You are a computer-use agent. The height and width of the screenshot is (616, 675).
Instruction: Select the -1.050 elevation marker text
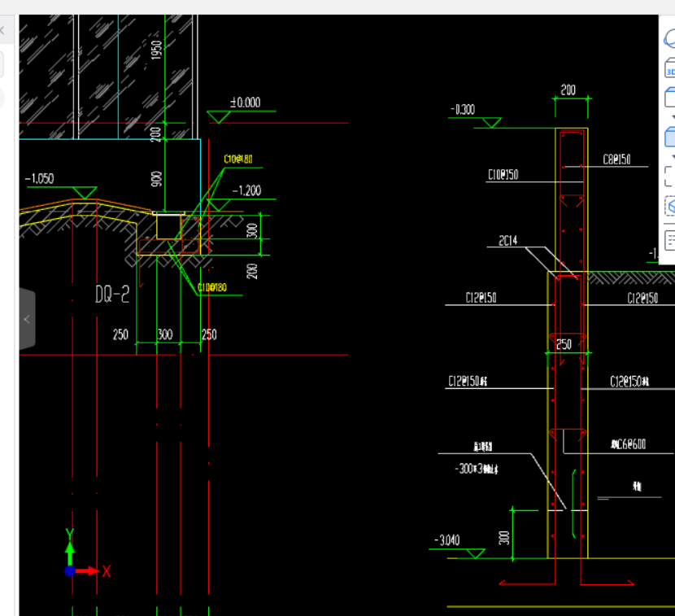(x=39, y=178)
